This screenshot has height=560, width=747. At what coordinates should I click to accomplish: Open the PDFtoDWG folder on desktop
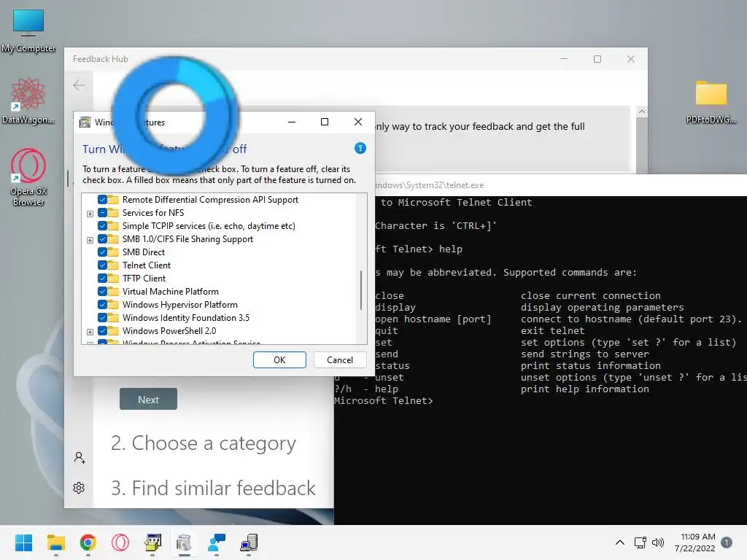coord(711,101)
